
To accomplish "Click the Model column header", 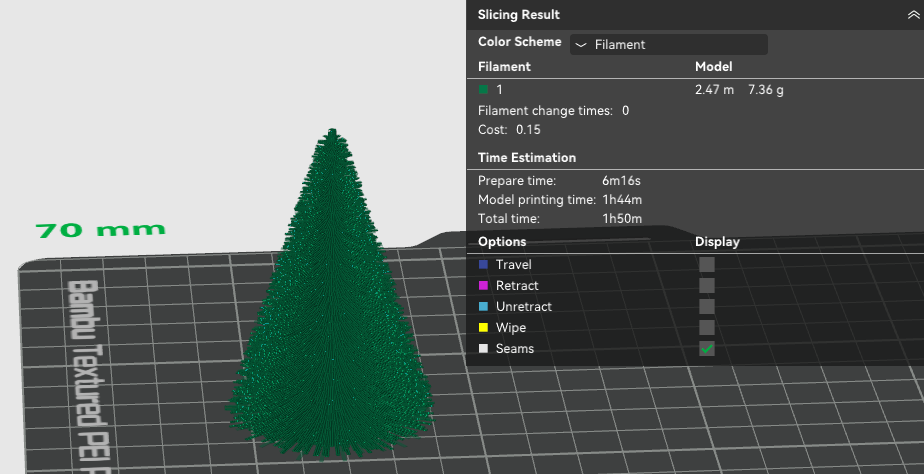I will (x=714, y=67).
